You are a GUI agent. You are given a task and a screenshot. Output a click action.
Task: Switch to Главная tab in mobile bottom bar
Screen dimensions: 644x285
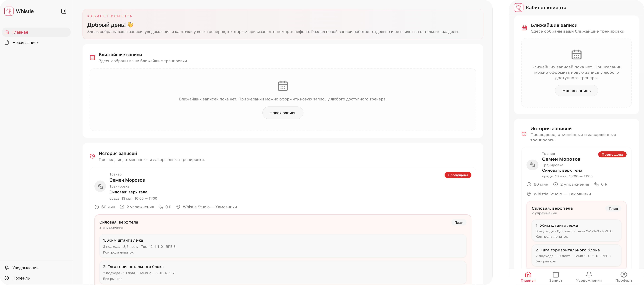pyautogui.click(x=528, y=277)
